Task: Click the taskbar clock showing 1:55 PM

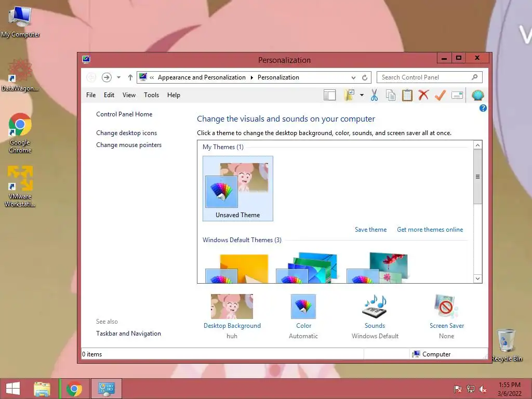Action: [509, 389]
